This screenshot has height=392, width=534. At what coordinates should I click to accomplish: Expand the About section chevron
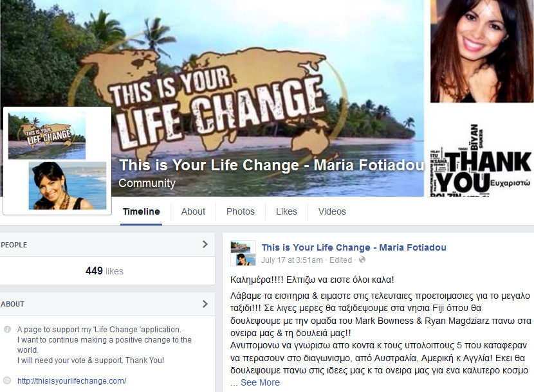pos(205,304)
